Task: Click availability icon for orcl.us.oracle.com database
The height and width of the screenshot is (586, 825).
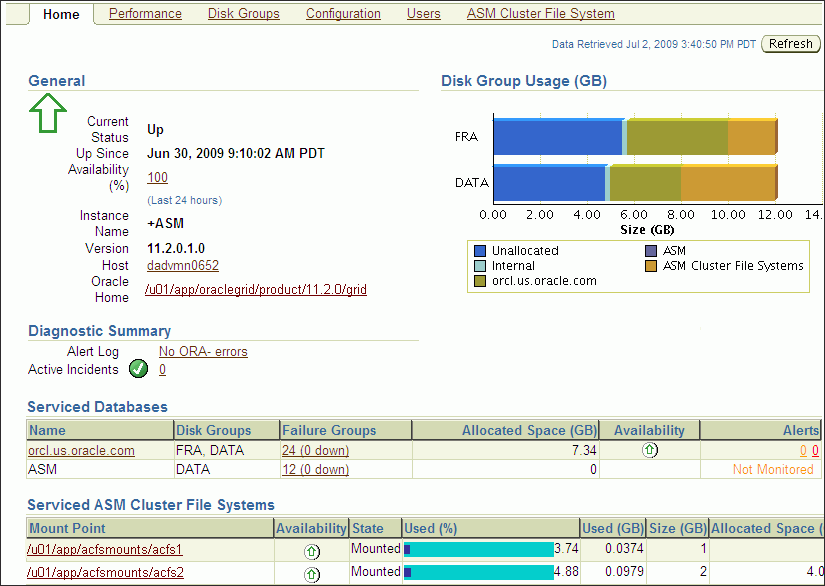Action: tap(649, 451)
